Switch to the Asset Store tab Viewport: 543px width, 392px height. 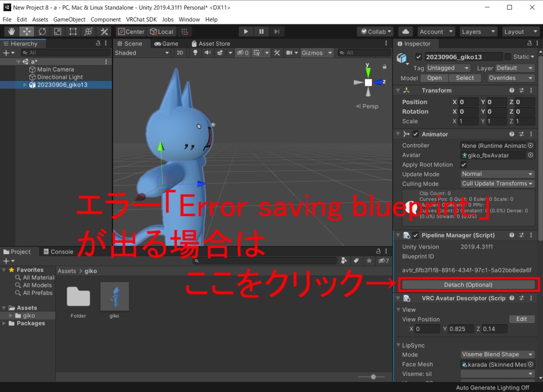[x=211, y=43]
